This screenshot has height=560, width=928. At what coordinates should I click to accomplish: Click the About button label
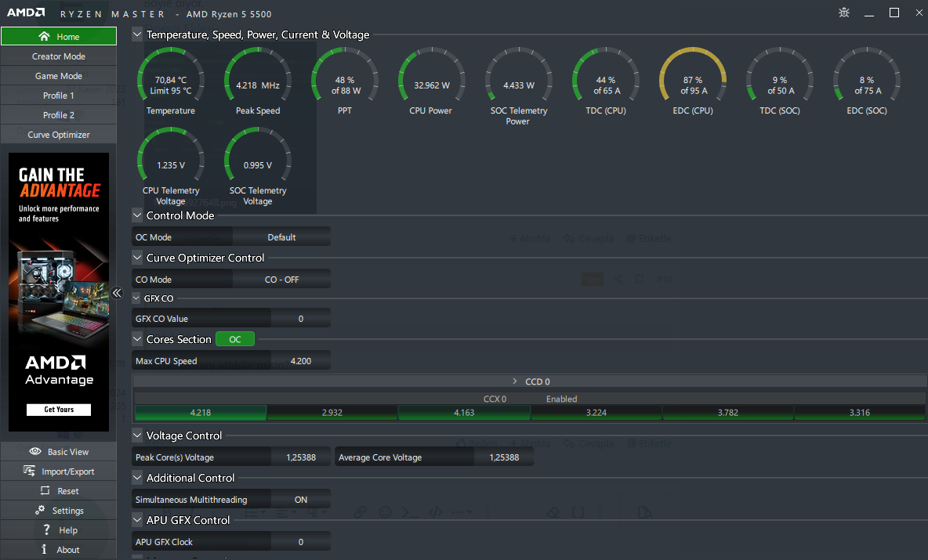coord(68,549)
